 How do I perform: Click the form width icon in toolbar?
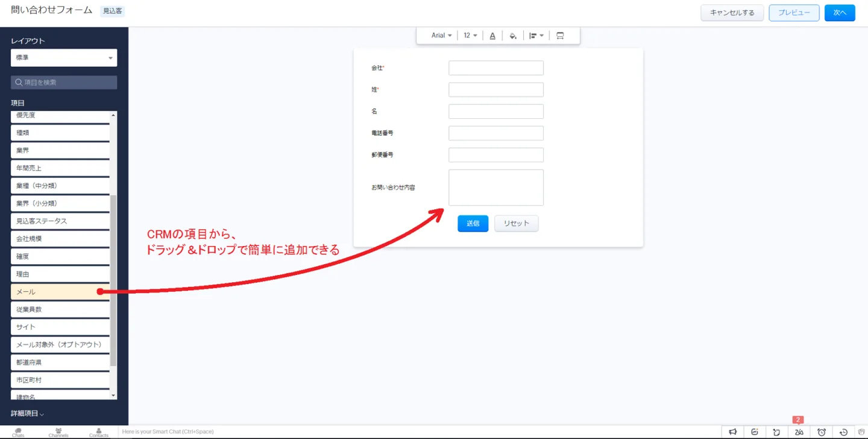(x=560, y=36)
